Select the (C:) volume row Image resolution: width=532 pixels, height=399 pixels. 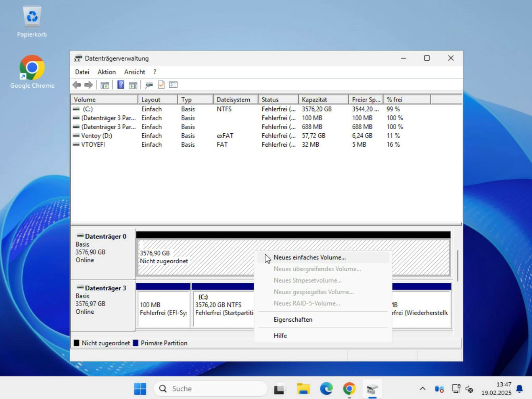coord(266,109)
